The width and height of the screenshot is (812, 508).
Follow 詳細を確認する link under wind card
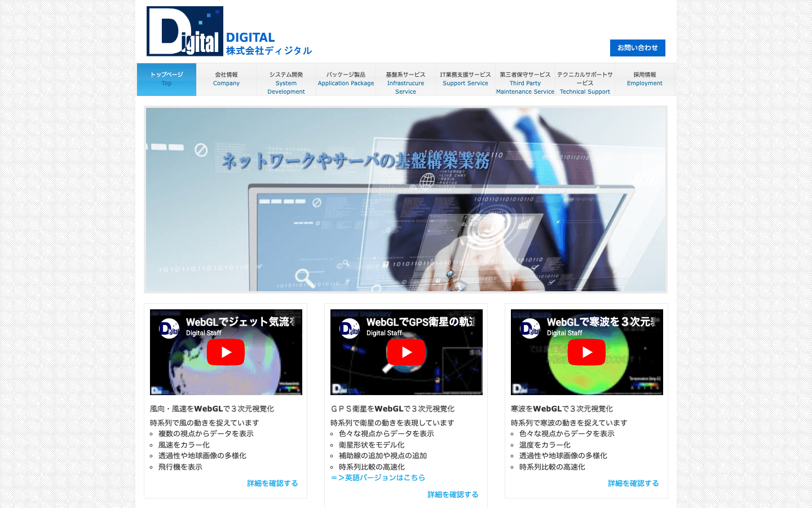click(272, 483)
